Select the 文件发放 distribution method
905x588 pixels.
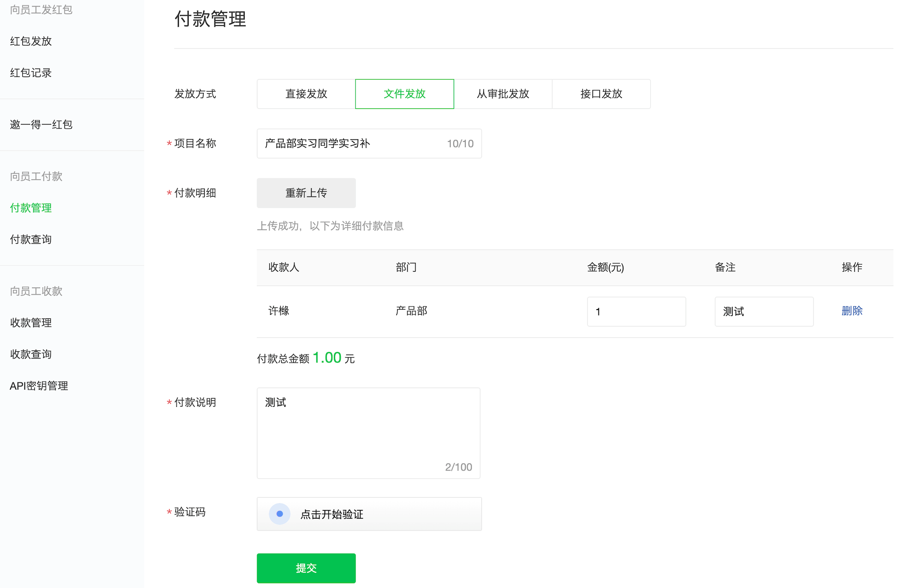coord(404,94)
